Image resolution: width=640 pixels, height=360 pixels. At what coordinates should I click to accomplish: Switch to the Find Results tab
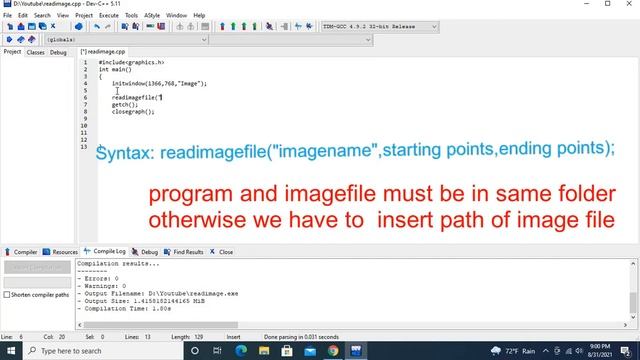pos(184,252)
